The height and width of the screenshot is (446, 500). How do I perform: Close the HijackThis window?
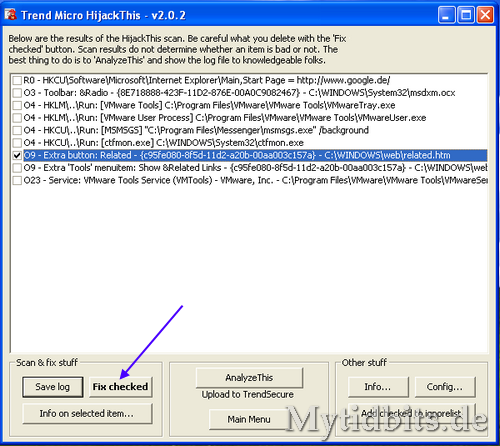[x=485, y=15]
